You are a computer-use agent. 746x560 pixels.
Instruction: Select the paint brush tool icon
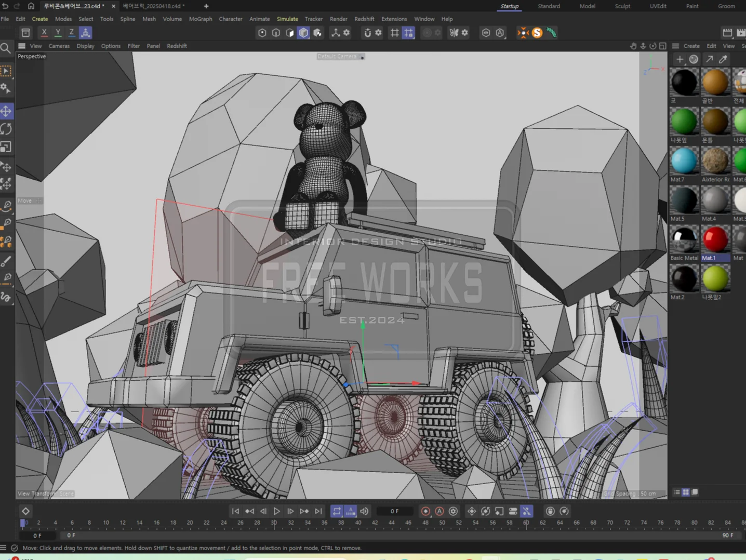(x=6, y=261)
